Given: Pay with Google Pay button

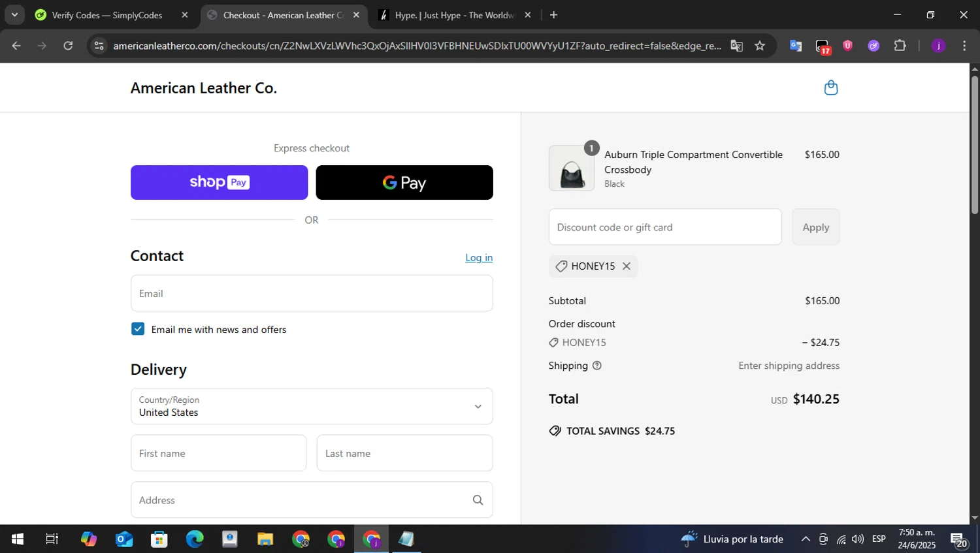Looking at the screenshot, I should (x=404, y=182).
